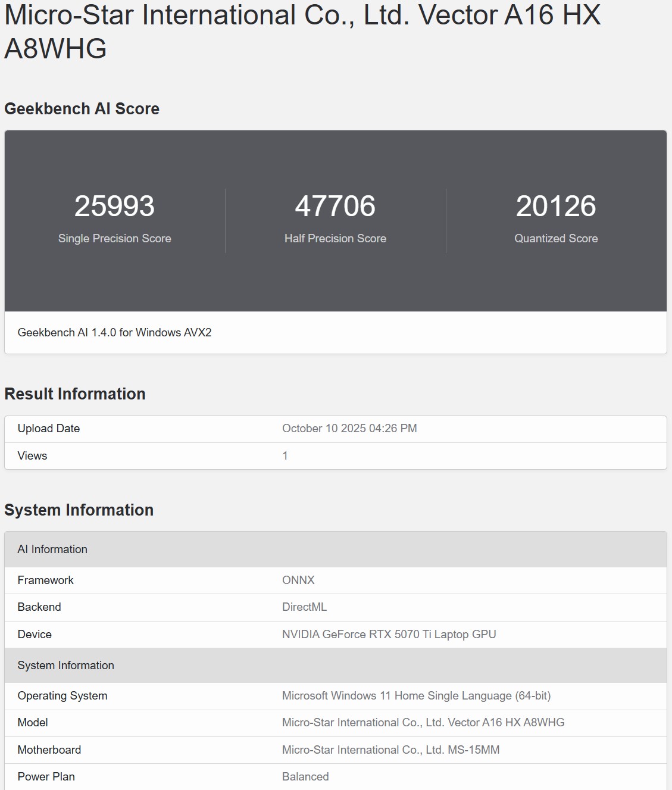Click the Views row label
This screenshot has height=790, width=672.
click(32, 456)
